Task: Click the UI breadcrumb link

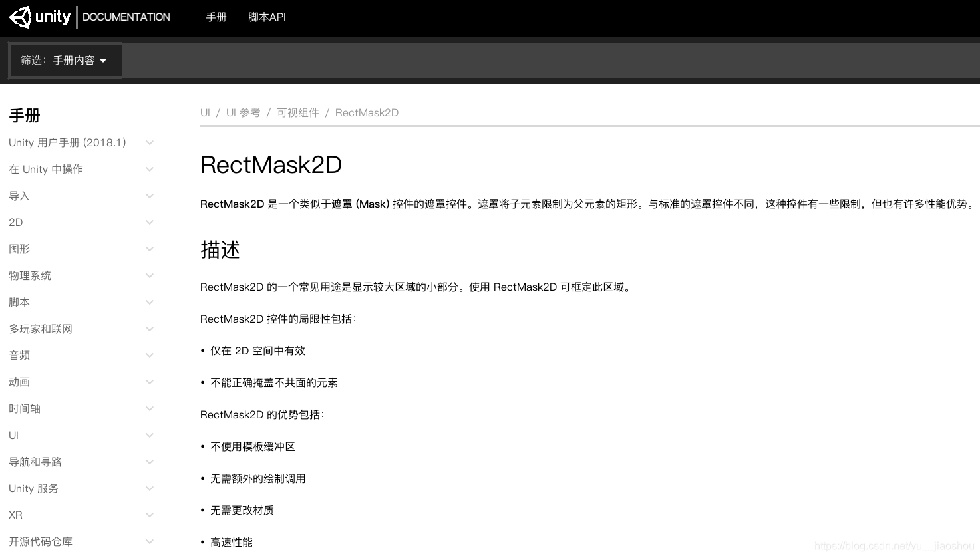Action: [205, 113]
